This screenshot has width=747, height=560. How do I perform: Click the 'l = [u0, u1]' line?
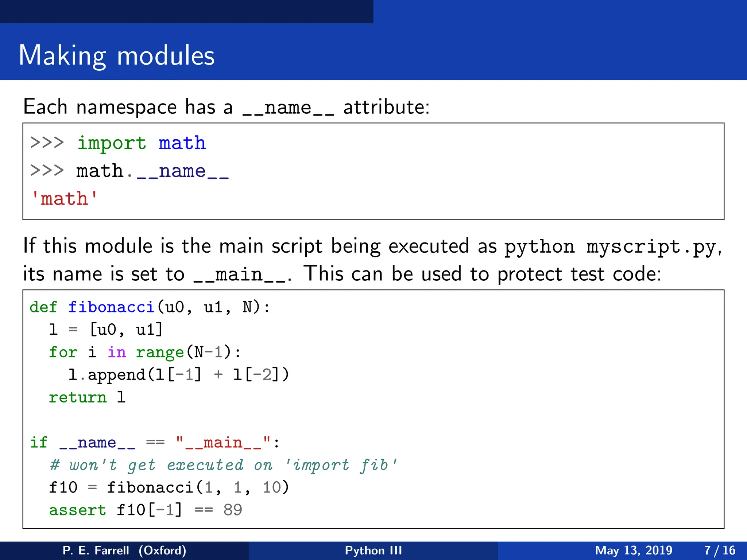pos(106,330)
